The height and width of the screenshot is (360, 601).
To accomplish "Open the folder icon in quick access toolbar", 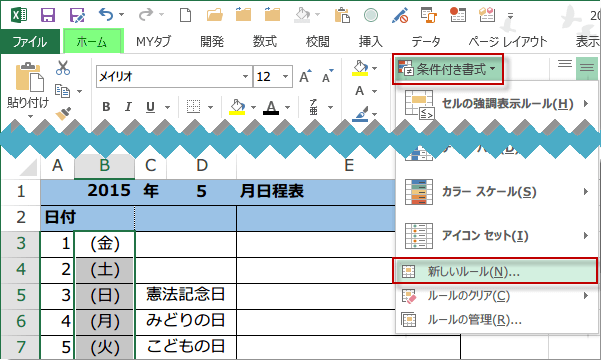I will [x=215, y=15].
